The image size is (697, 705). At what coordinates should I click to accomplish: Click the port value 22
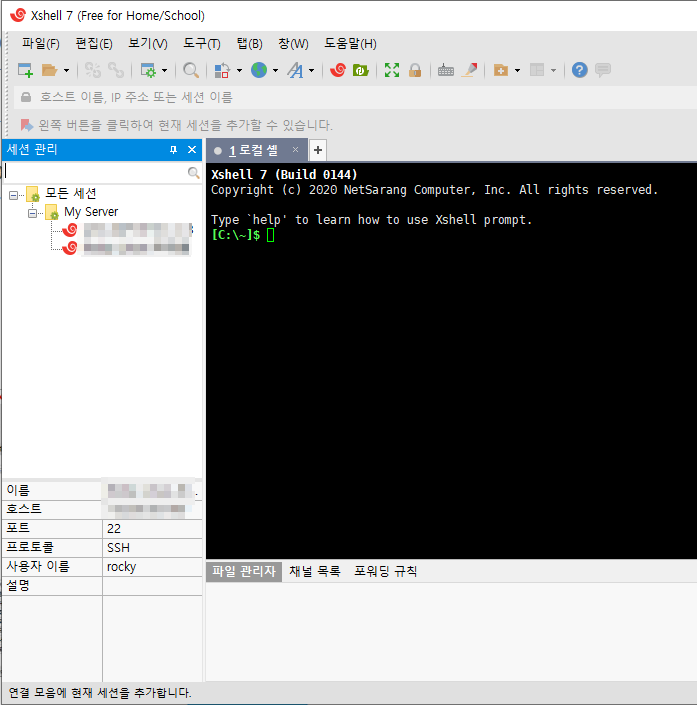click(x=114, y=529)
